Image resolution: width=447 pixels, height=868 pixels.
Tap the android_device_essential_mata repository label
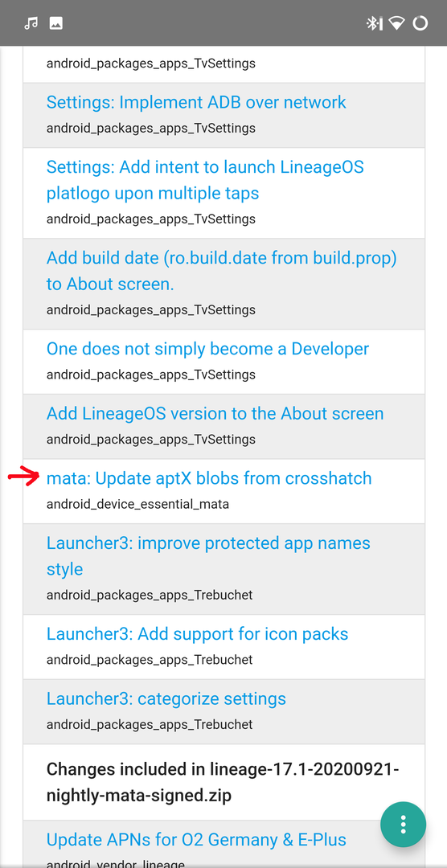point(137,504)
